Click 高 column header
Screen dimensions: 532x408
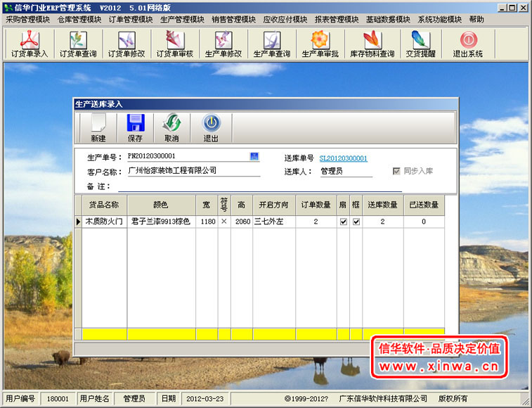click(x=242, y=205)
